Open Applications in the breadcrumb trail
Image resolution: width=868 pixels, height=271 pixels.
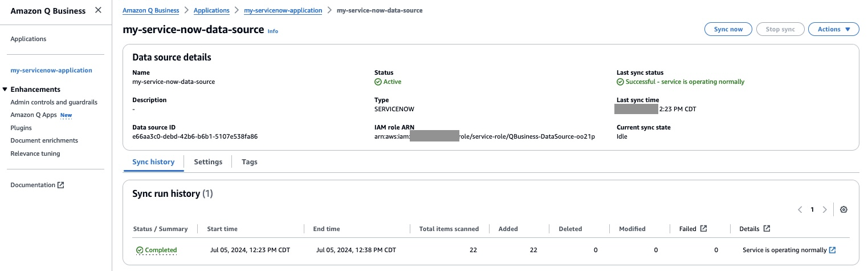point(211,10)
